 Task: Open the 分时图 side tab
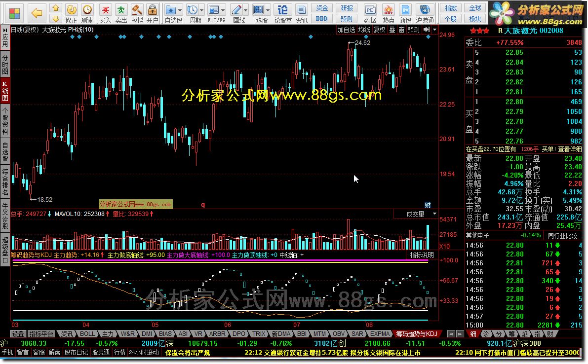tap(5, 65)
